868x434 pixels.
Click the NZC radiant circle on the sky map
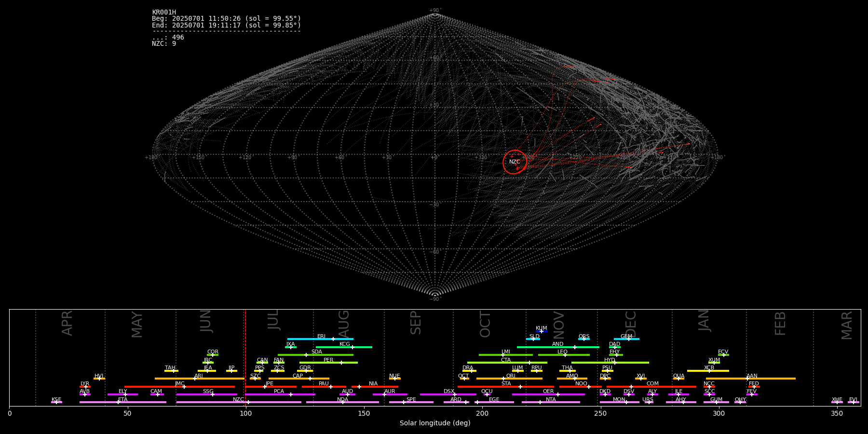[515, 162]
